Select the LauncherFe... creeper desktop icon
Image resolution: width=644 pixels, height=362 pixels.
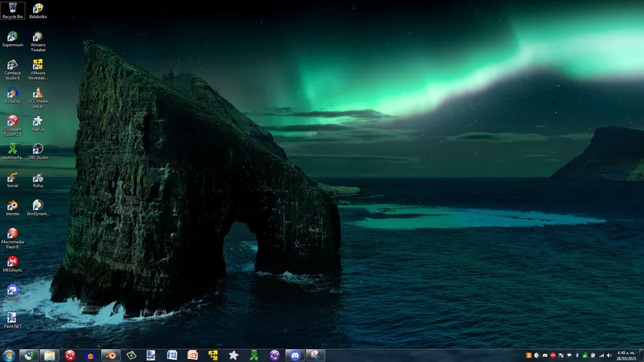click(13, 152)
